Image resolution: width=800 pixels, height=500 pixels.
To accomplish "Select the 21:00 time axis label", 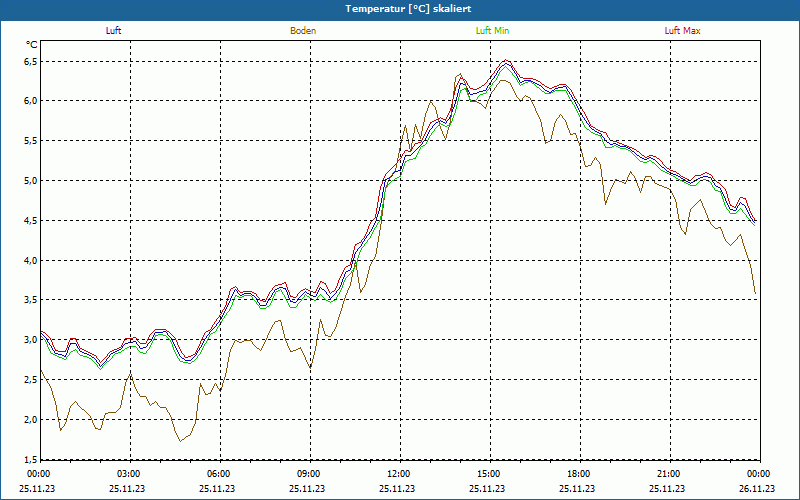I will (x=668, y=474).
